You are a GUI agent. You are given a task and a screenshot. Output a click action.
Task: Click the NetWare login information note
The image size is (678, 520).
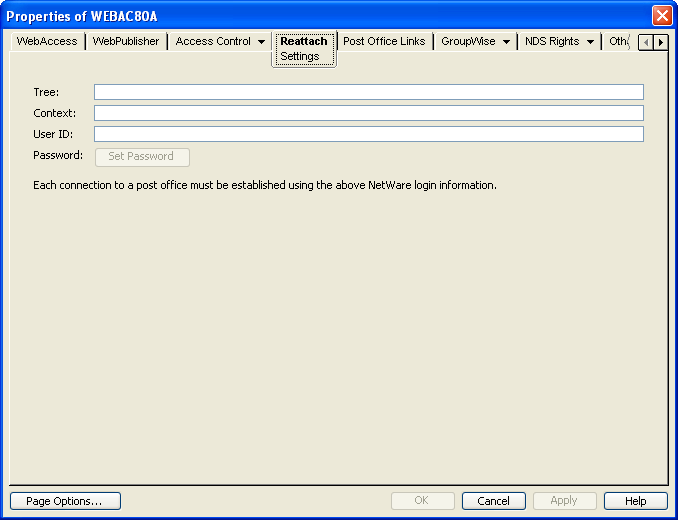265,185
